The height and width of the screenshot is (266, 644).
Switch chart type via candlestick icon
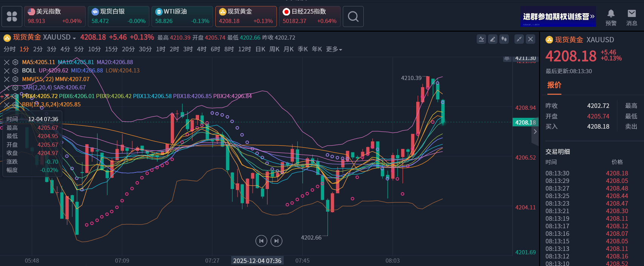[504, 39]
